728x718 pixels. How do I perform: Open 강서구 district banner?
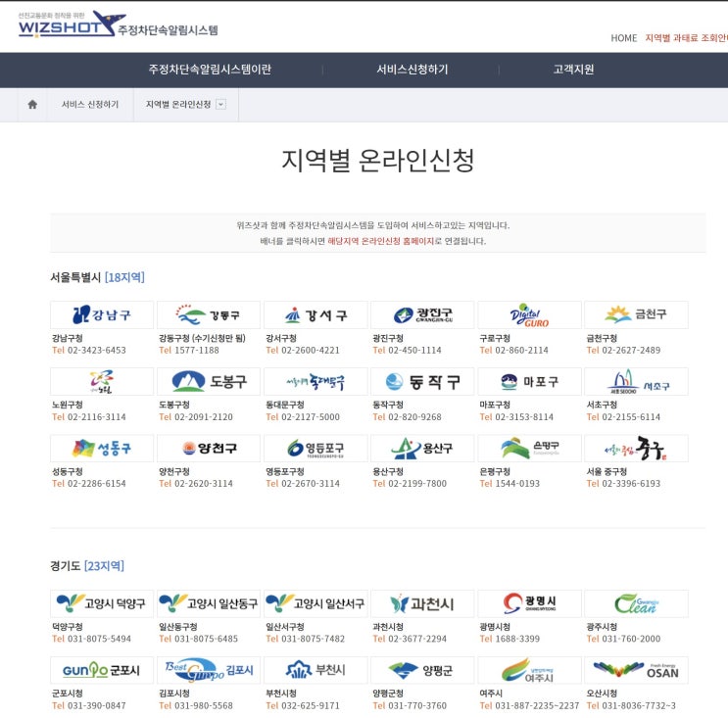(x=315, y=315)
